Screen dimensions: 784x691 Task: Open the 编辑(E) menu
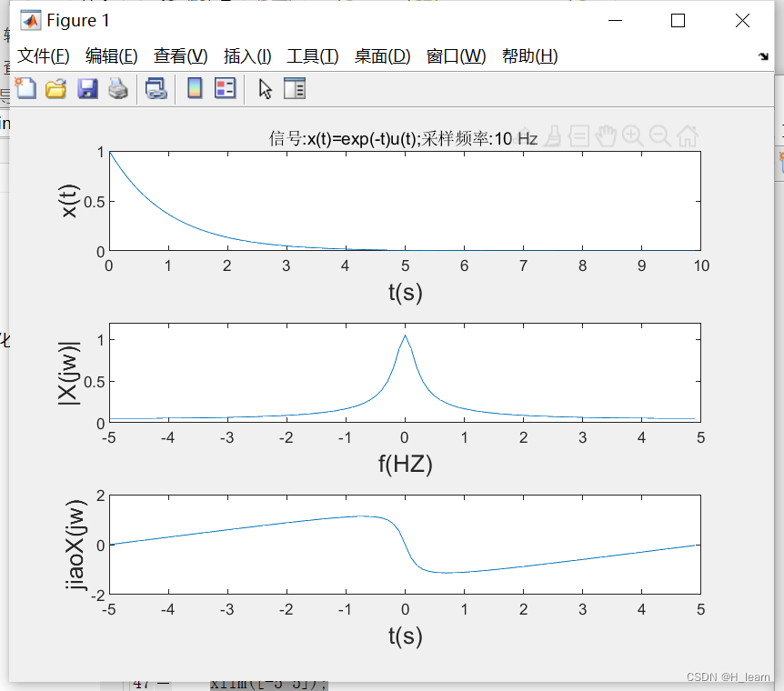pos(112,56)
